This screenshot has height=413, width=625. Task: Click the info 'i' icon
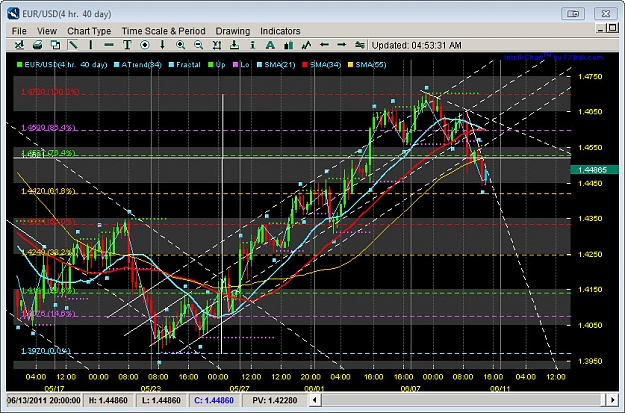point(252,45)
